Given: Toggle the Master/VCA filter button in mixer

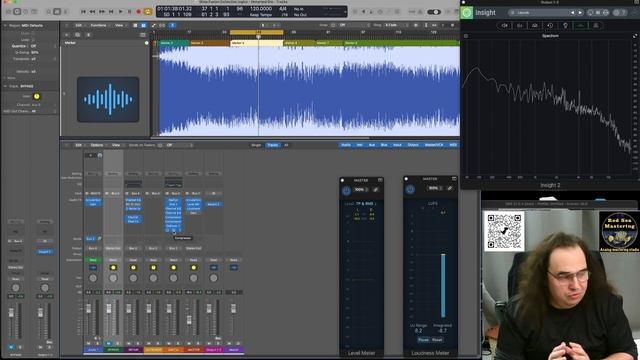Looking at the screenshot, I should (434, 145).
